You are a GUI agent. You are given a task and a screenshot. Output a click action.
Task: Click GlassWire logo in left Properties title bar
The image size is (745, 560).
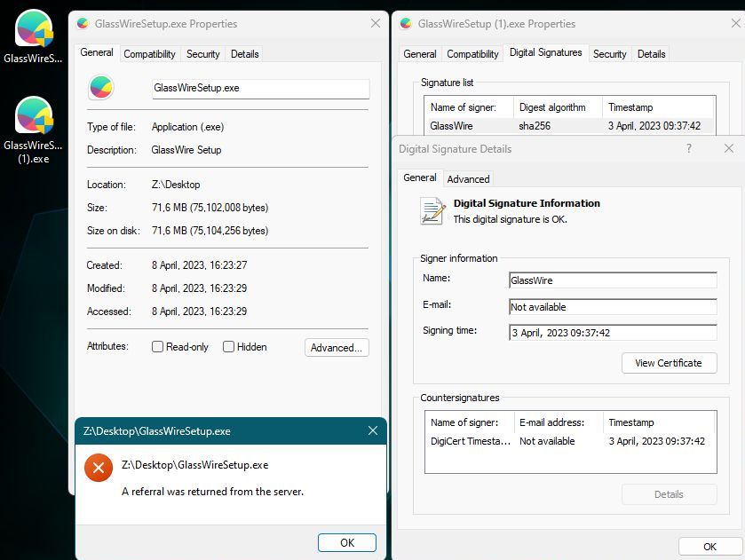click(83, 23)
